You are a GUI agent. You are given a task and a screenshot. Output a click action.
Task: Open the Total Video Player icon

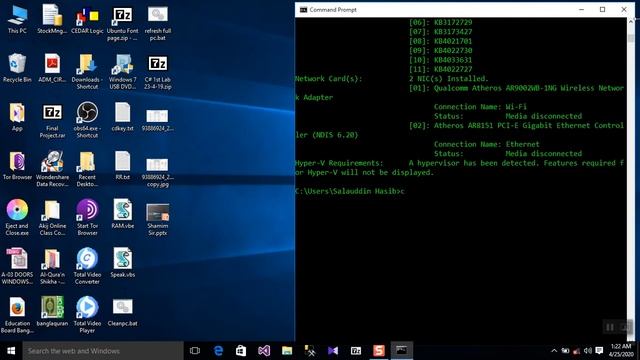coord(87,316)
